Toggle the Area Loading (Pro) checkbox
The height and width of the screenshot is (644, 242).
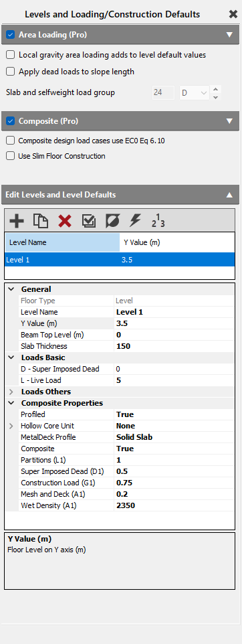click(11, 35)
